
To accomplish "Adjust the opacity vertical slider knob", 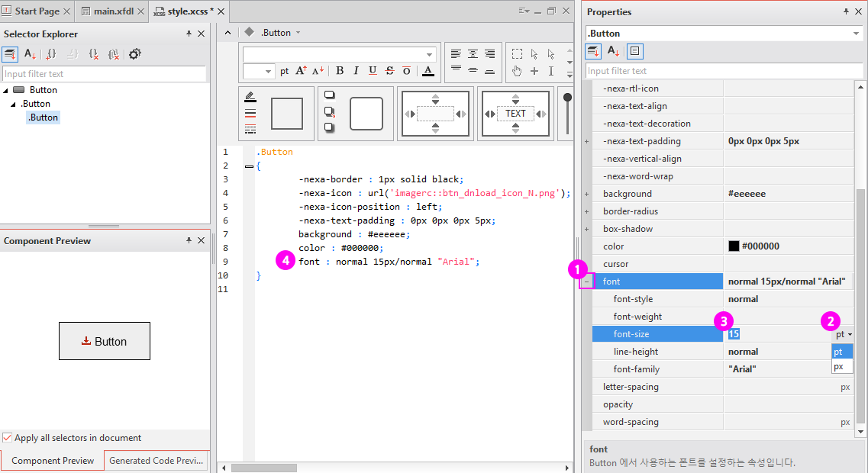I will pos(567,98).
